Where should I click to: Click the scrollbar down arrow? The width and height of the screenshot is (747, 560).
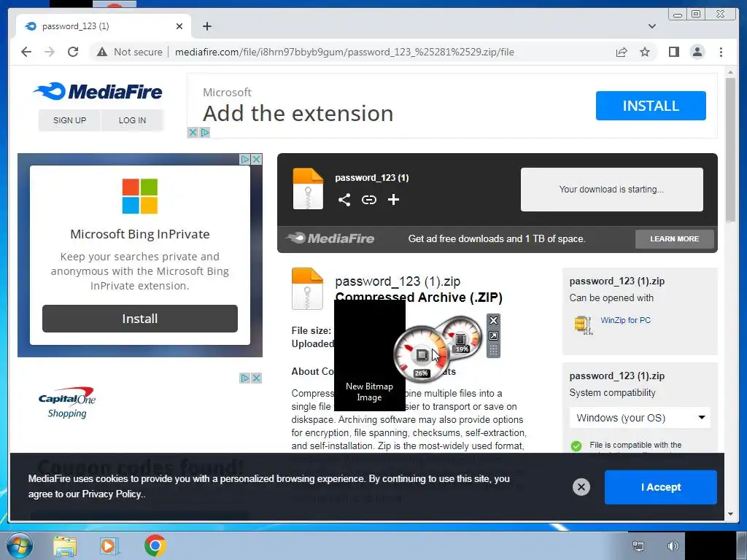coord(730,514)
